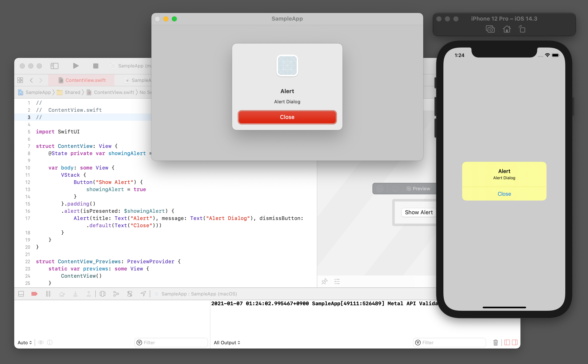Image resolution: width=588 pixels, height=364 pixels.
Task: Pause program execution in debug bar
Action: tap(48, 294)
